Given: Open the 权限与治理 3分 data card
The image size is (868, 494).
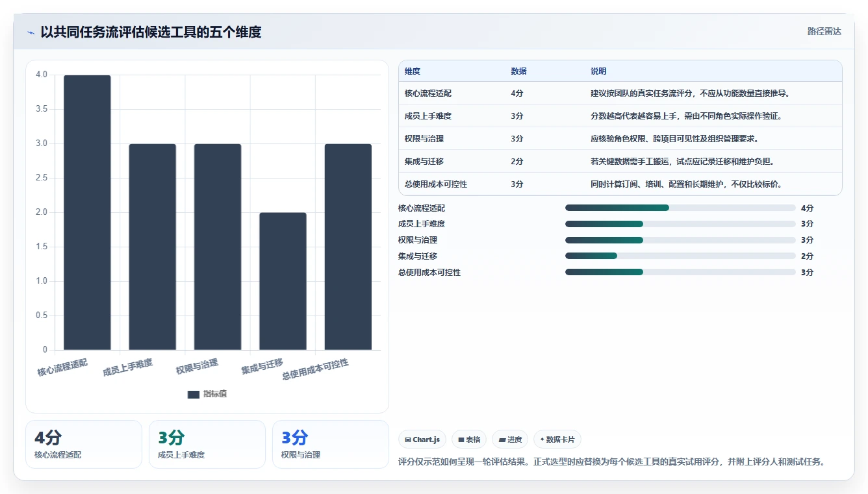Looking at the screenshot, I should coord(331,444).
